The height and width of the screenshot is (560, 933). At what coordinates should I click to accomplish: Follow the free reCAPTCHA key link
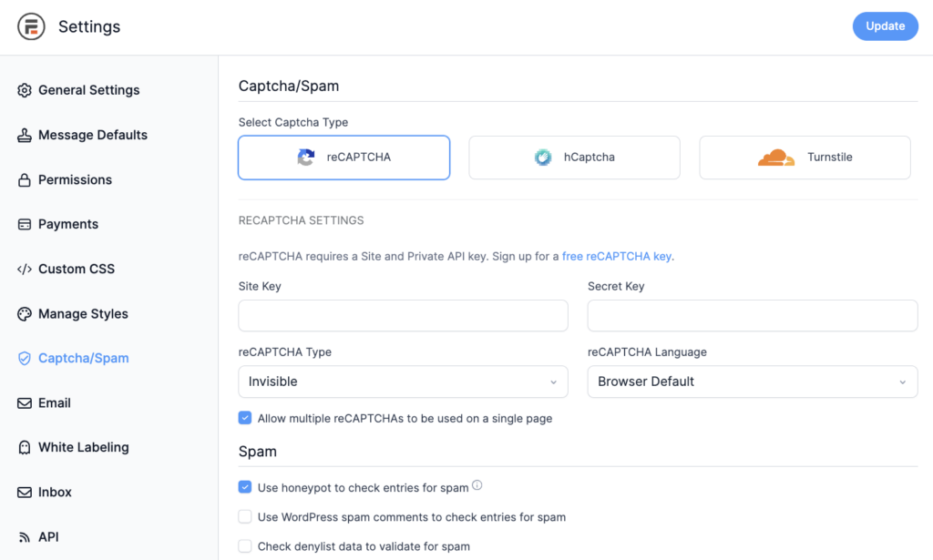point(617,256)
